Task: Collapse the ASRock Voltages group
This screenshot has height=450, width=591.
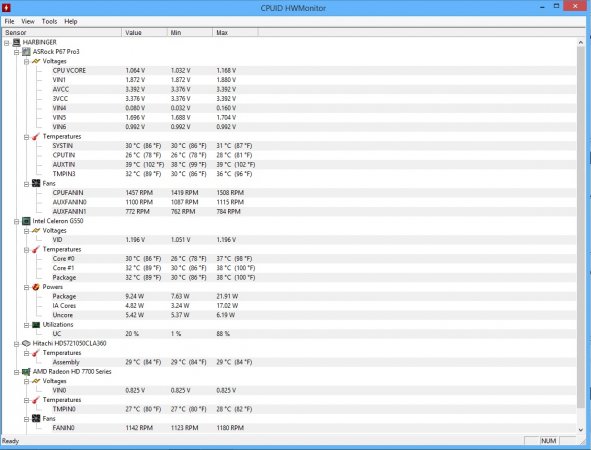Action: [26, 62]
